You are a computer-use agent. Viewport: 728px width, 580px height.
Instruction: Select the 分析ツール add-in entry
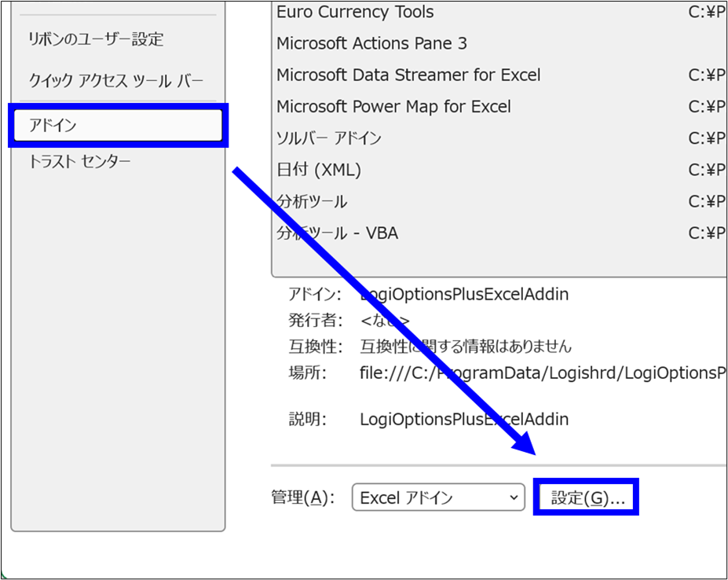[312, 202]
